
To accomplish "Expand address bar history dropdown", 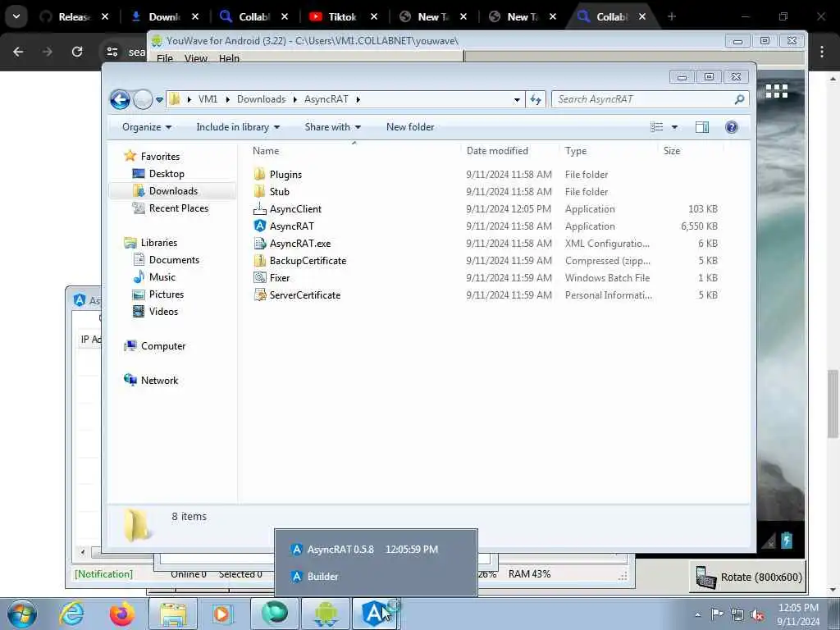I will tap(517, 99).
